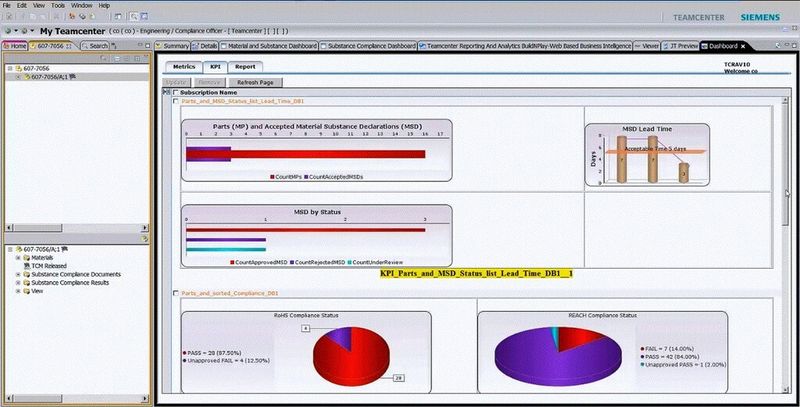Image resolution: width=800 pixels, height=407 pixels.
Task: Open the Report tab
Action: pos(245,67)
